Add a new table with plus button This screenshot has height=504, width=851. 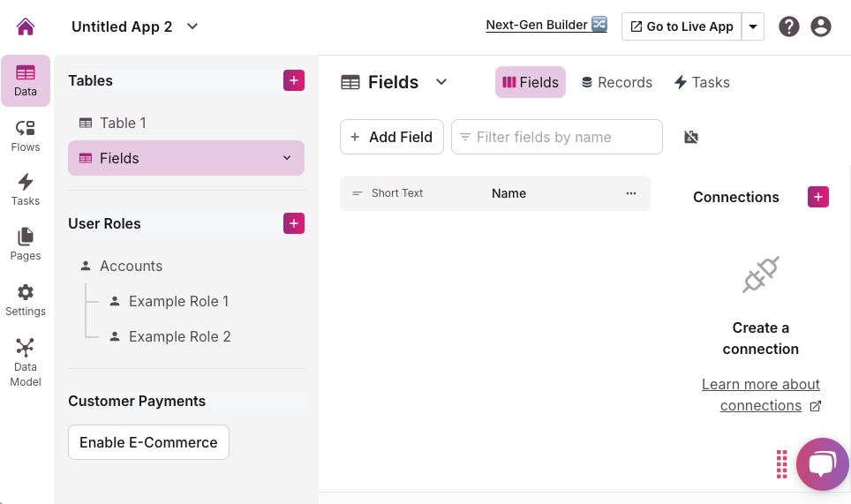coord(294,80)
